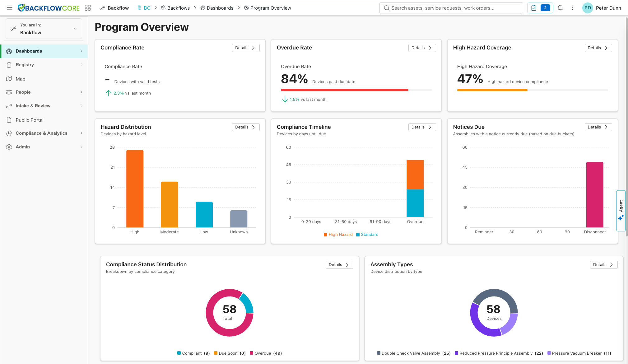Open the three-dot overflow menu in the header

tap(572, 8)
